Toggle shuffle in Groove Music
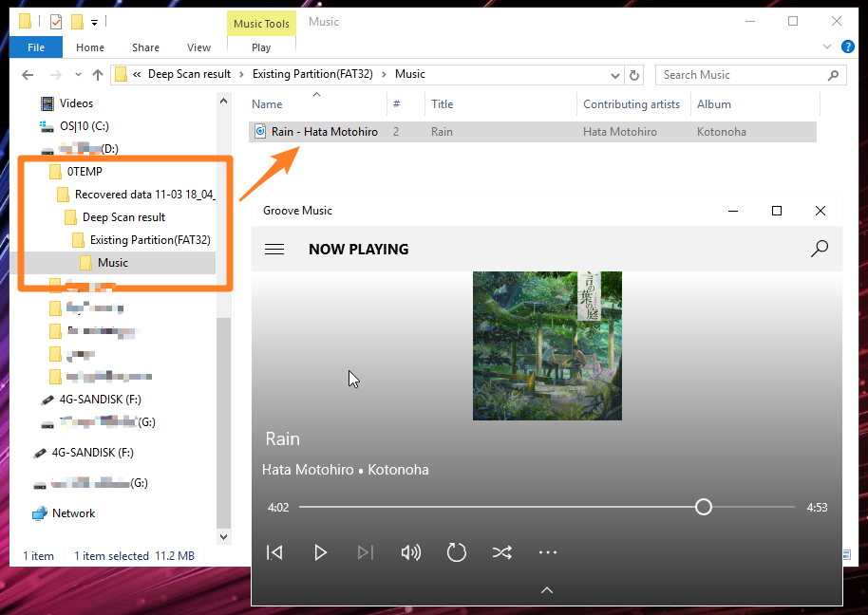The width and height of the screenshot is (868, 615). click(x=502, y=552)
